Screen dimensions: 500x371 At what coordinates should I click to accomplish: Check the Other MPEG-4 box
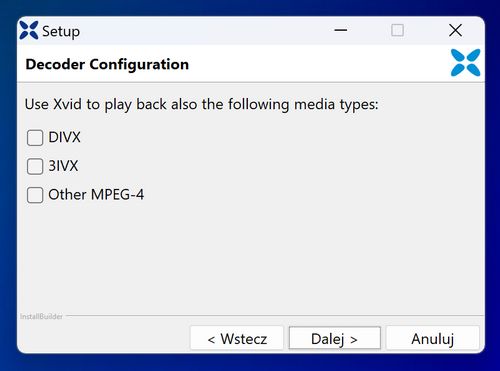pyautogui.click(x=35, y=195)
